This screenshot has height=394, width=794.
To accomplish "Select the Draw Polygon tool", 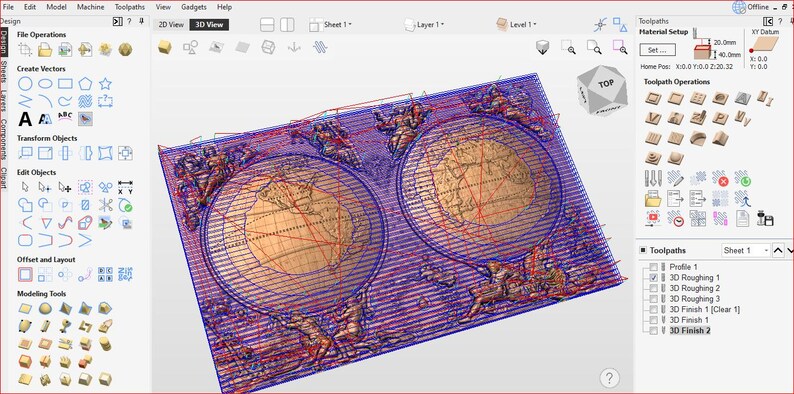I will (85, 84).
